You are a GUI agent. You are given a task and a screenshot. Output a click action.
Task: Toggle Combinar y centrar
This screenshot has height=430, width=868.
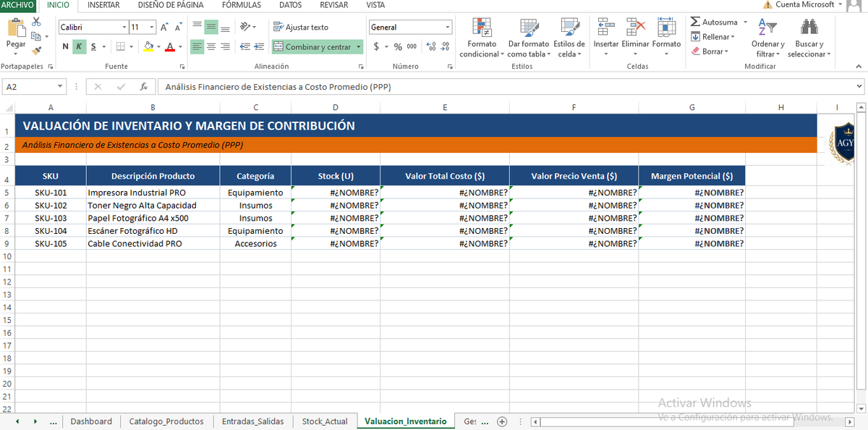(312, 47)
